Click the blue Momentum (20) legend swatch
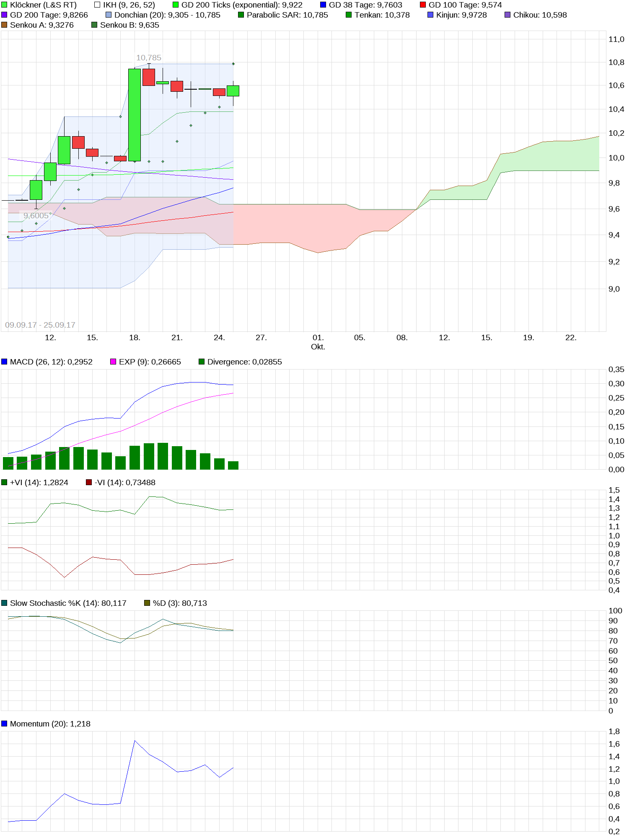This screenshot has width=637, height=840. 4,724
